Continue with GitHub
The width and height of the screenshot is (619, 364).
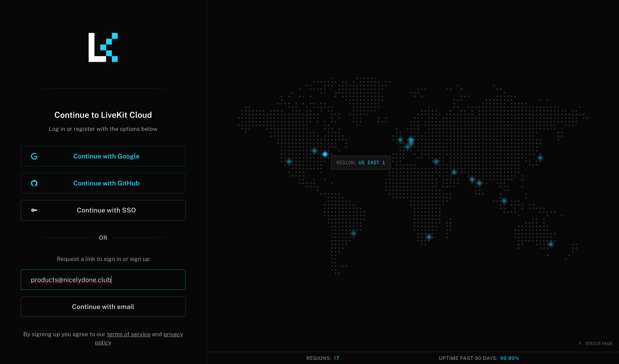pyautogui.click(x=103, y=183)
